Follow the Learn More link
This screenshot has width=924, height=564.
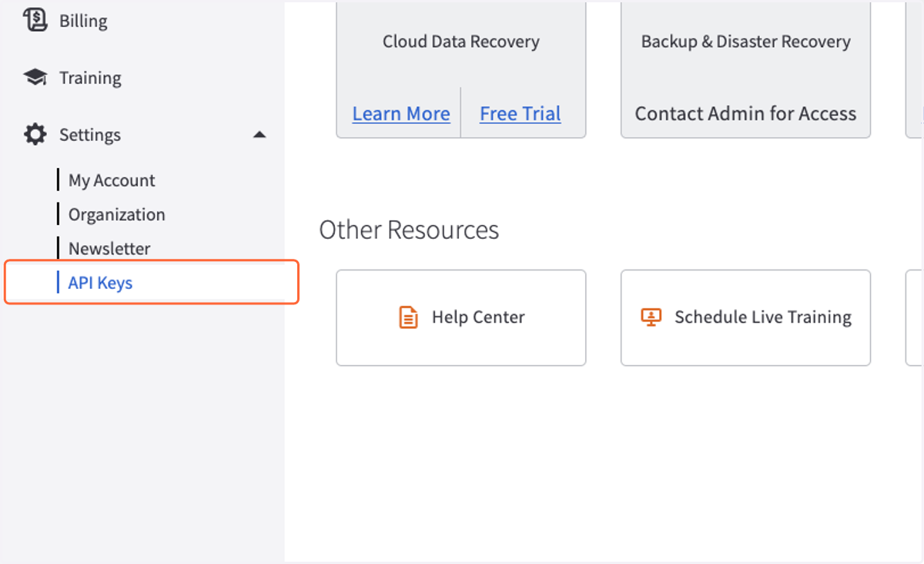point(401,114)
